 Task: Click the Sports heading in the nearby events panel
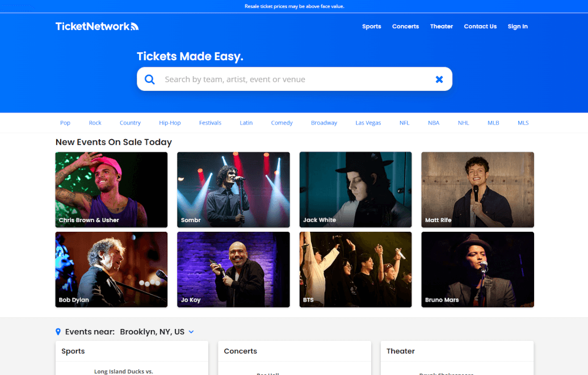pyautogui.click(x=73, y=351)
